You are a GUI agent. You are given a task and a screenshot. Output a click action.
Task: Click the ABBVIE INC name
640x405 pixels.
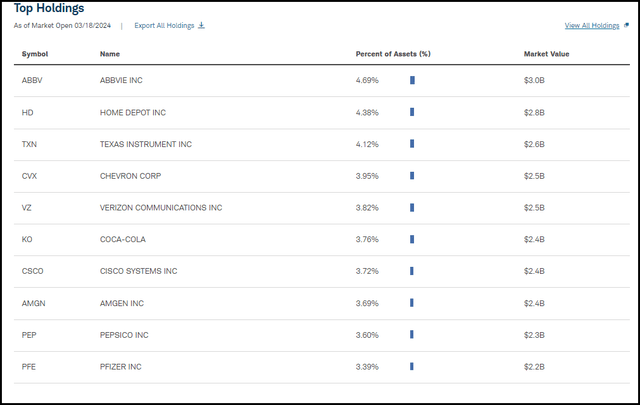point(121,80)
